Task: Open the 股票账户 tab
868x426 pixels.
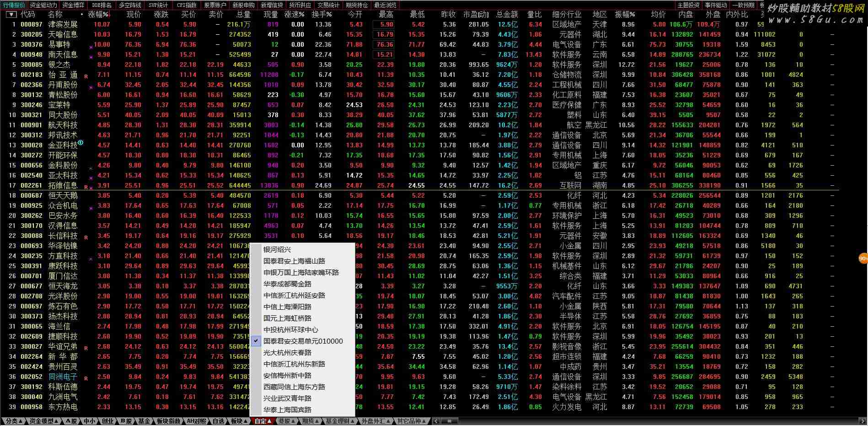Action: pyautogui.click(x=215, y=5)
